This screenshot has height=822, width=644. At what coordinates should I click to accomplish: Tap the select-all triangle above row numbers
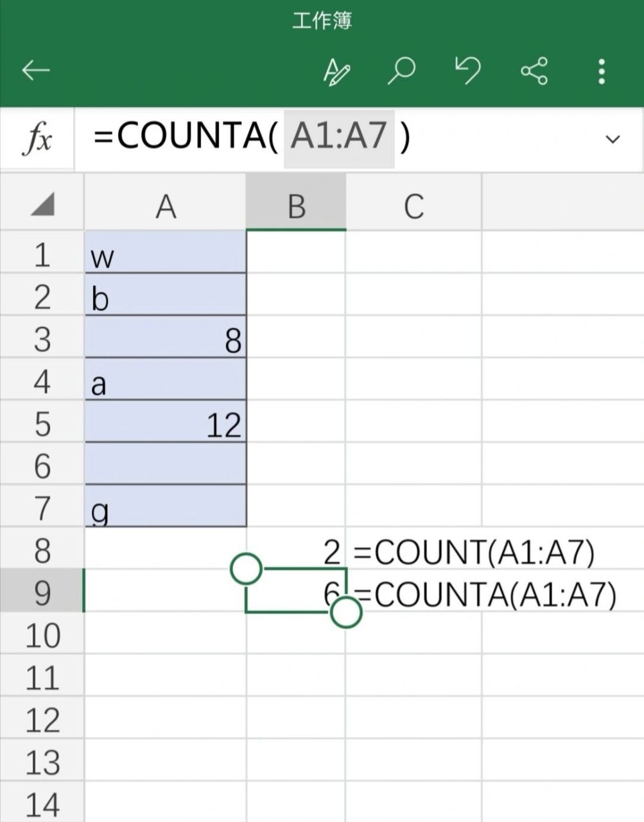42,205
